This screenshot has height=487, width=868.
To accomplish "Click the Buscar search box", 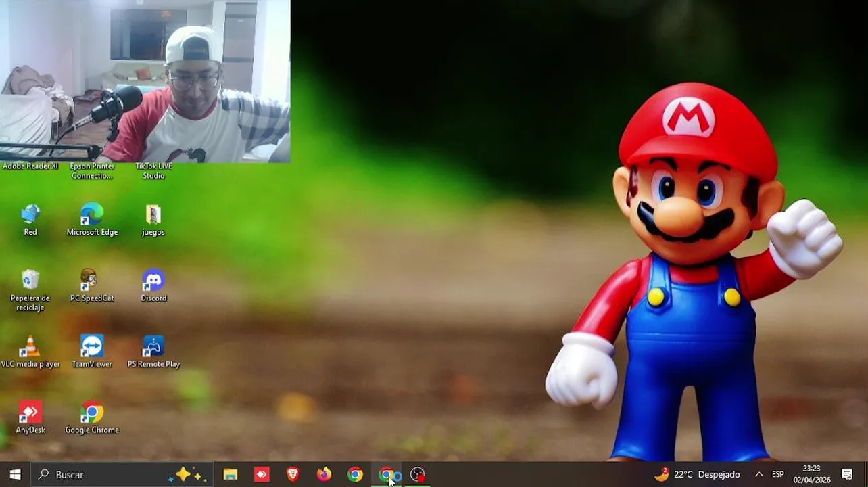I will coord(122,474).
